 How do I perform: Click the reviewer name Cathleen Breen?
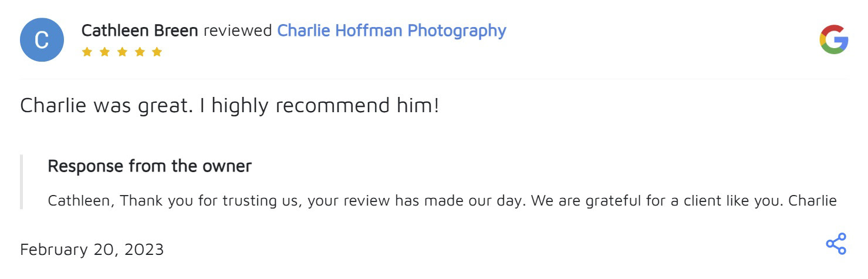[x=140, y=31]
